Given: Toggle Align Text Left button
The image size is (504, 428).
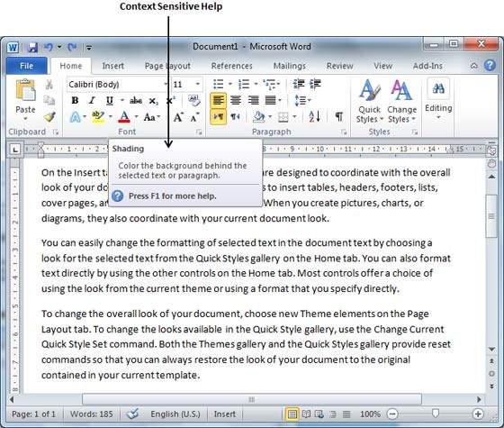Looking at the screenshot, I should pos(218,100).
